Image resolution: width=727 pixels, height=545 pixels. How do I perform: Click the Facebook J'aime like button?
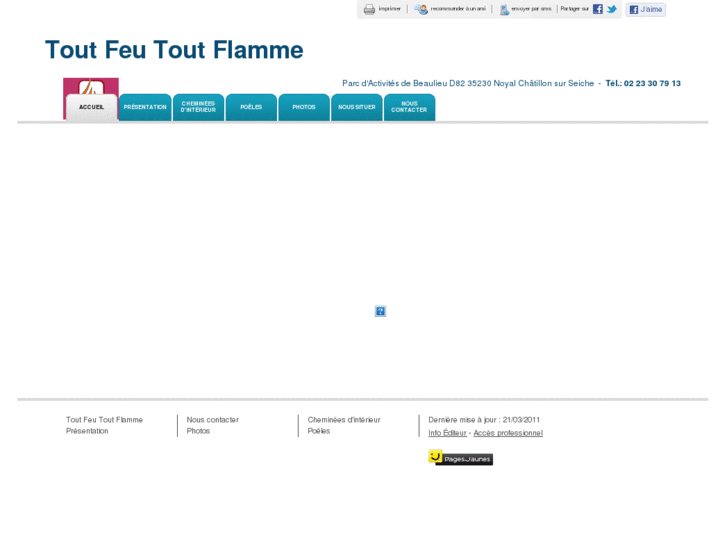click(645, 9)
